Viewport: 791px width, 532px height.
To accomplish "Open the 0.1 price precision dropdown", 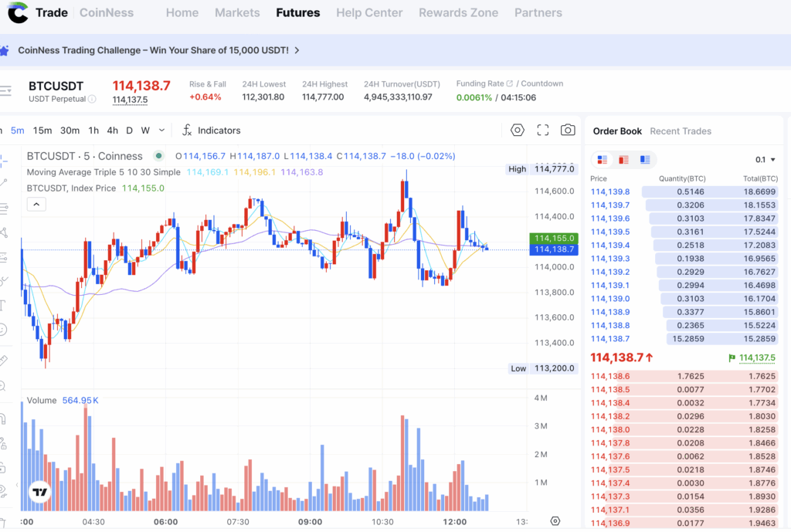I will pos(766,160).
